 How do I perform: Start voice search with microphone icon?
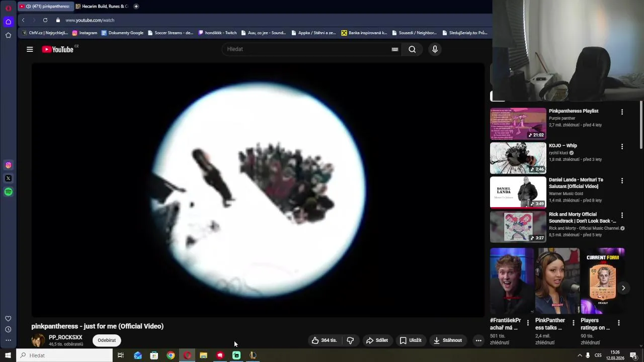435,49
